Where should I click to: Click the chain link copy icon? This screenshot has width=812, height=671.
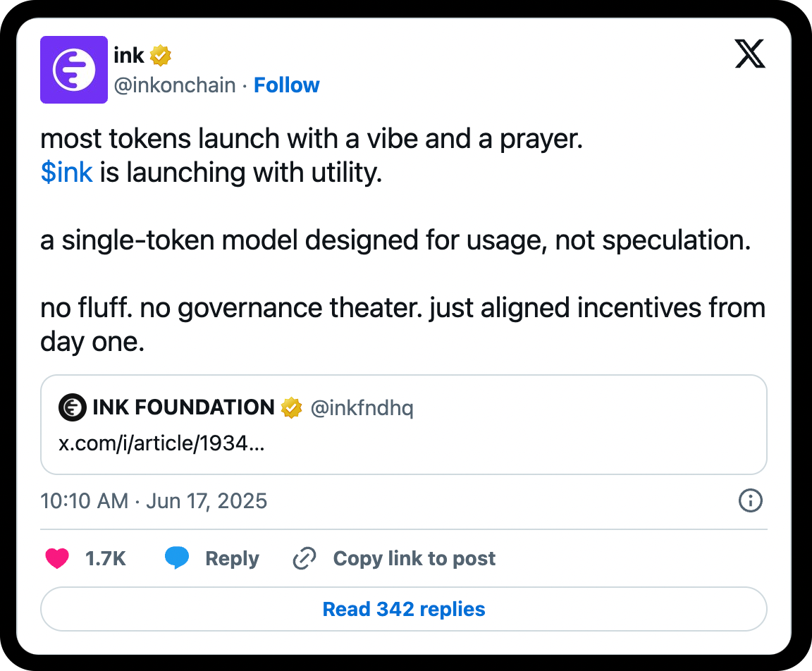pos(304,559)
